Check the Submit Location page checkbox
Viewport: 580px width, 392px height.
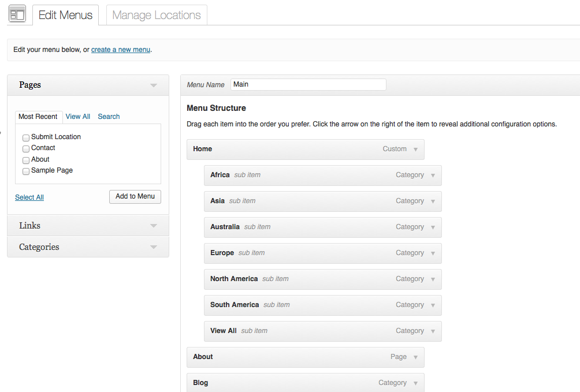[26, 137]
